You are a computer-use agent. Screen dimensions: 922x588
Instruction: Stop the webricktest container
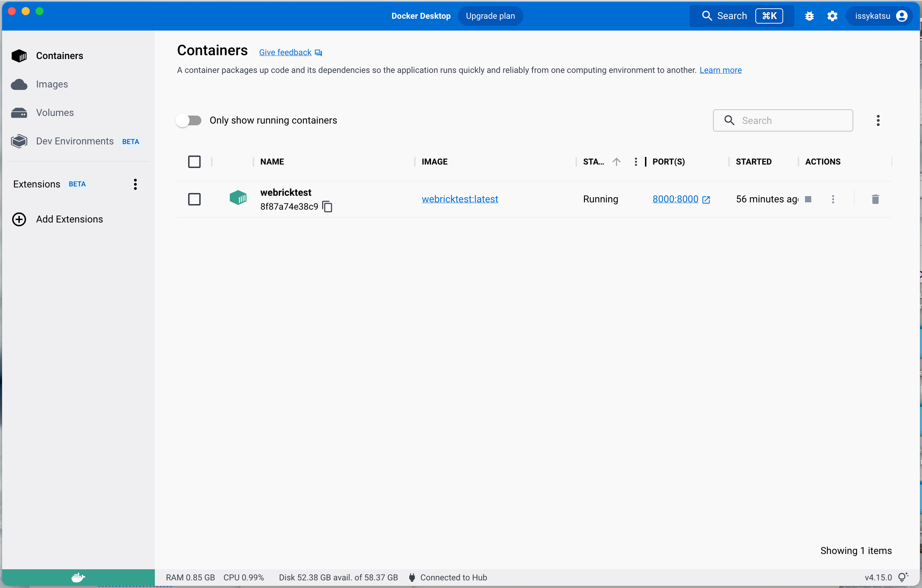[x=808, y=199]
